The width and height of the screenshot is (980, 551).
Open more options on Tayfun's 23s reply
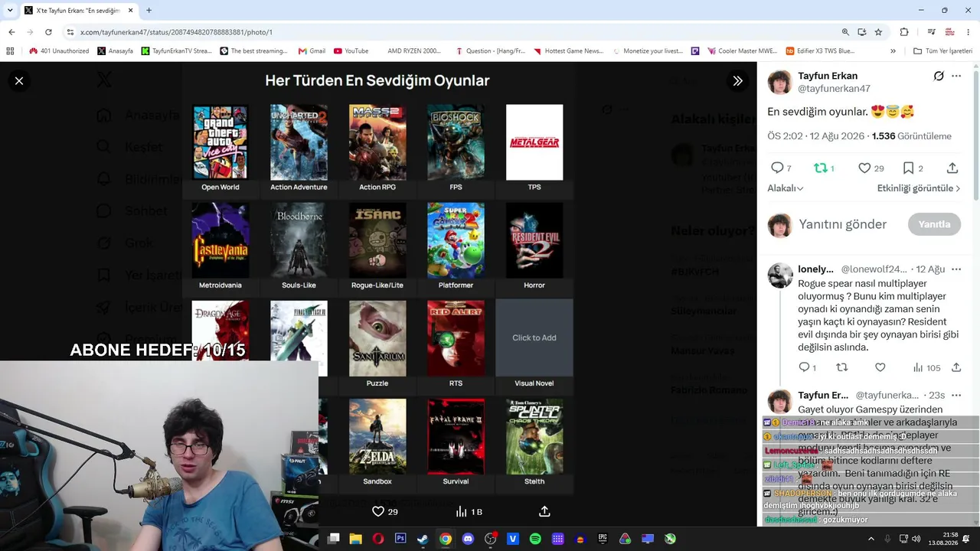[x=956, y=395]
